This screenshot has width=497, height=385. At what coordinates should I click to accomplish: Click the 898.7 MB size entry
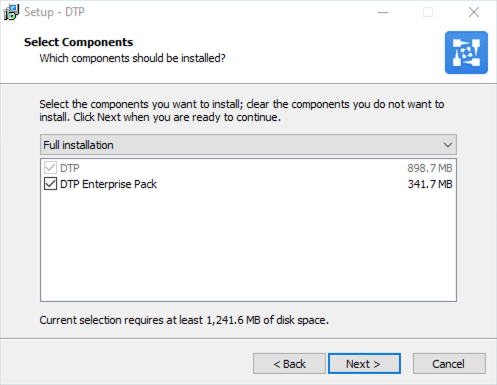click(x=430, y=168)
